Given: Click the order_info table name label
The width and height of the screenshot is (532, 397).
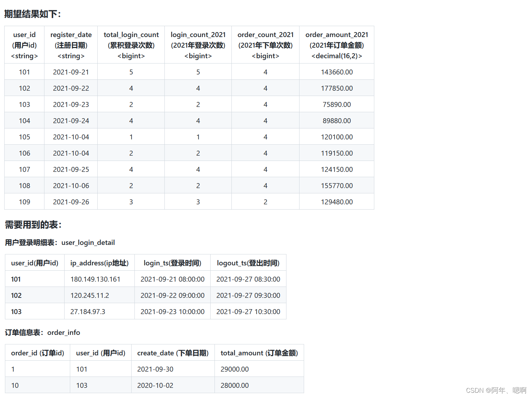Looking at the screenshot, I should pyautogui.click(x=64, y=332).
